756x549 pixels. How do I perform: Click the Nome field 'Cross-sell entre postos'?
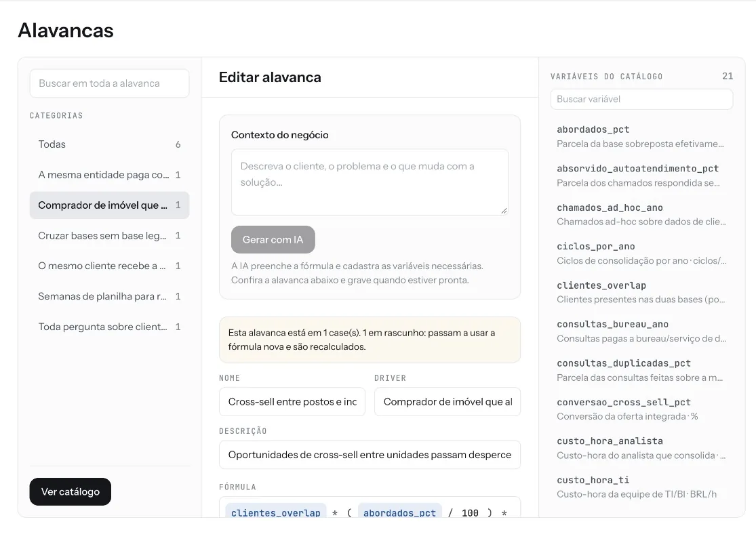point(292,401)
